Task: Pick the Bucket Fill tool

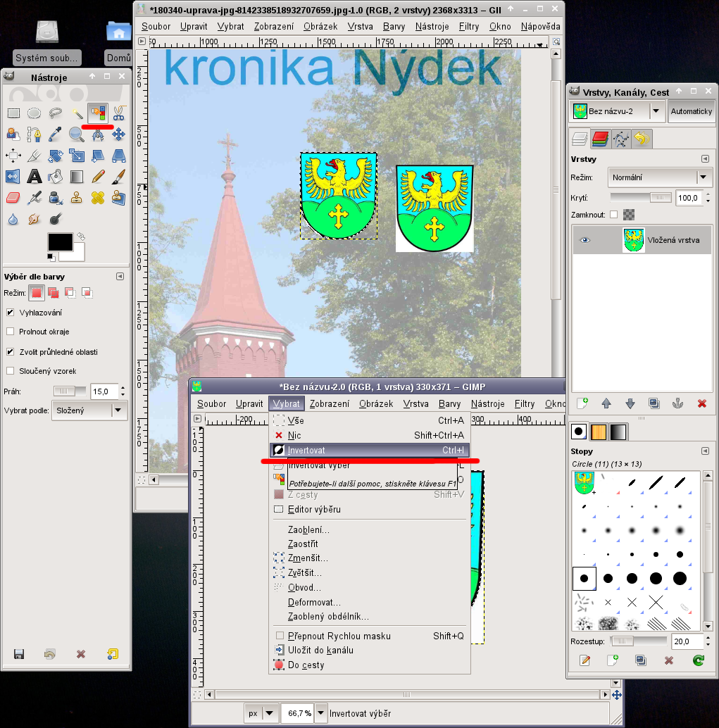Action: [x=55, y=177]
